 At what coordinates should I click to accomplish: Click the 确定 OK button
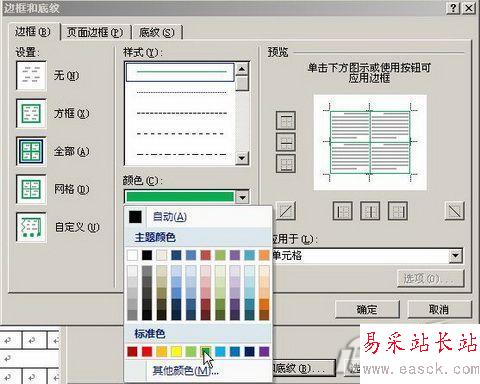(367, 310)
